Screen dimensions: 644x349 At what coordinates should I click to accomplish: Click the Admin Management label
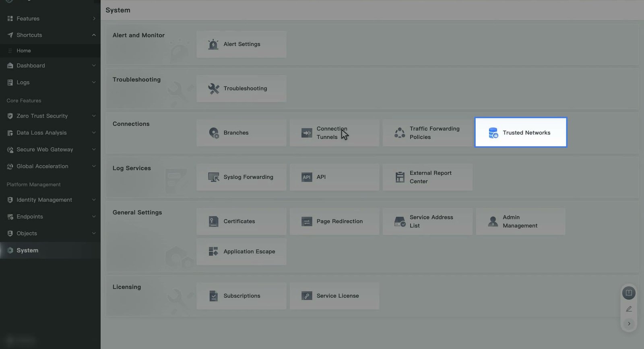pyautogui.click(x=520, y=221)
